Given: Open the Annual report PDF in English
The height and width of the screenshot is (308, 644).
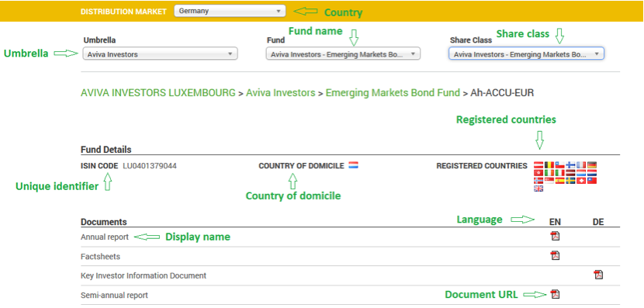Looking at the screenshot, I should click(555, 236).
